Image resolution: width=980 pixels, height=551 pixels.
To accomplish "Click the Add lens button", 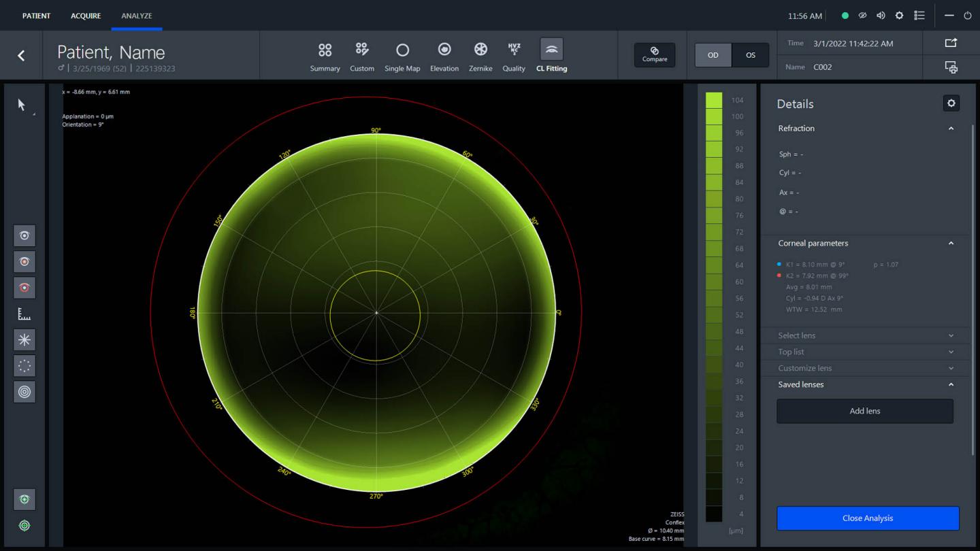I will pos(864,411).
